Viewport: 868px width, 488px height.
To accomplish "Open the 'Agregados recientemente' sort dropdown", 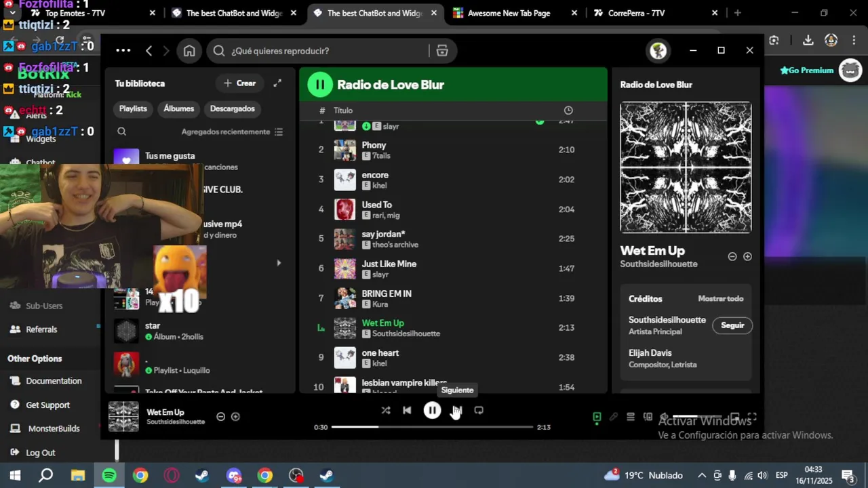I will [x=232, y=132].
